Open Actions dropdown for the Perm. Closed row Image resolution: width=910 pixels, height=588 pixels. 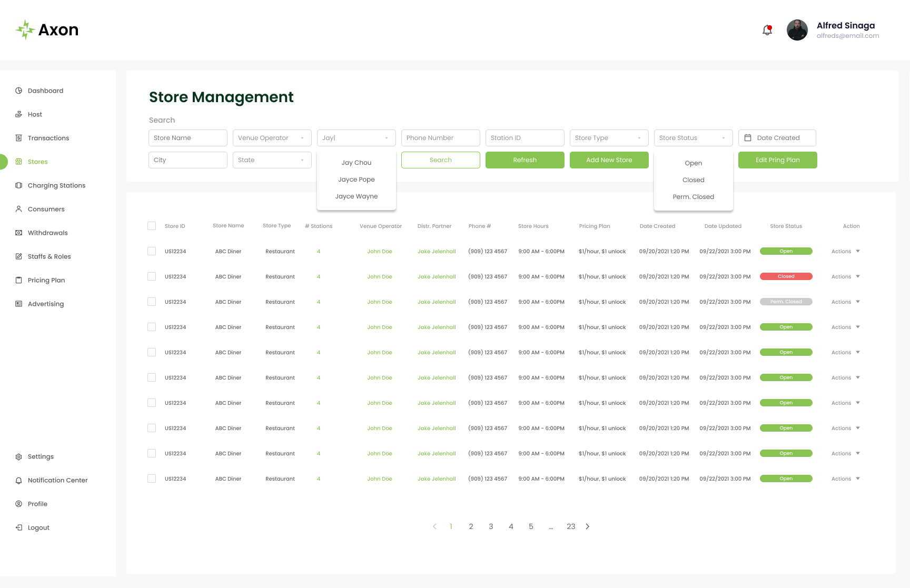pyautogui.click(x=845, y=302)
